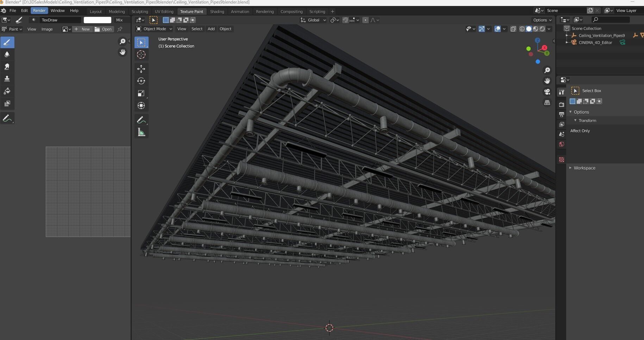Activate the 3D viewport Select Box tool
The height and width of the screenshot is (340, 644).
click(x=141, y=42)
